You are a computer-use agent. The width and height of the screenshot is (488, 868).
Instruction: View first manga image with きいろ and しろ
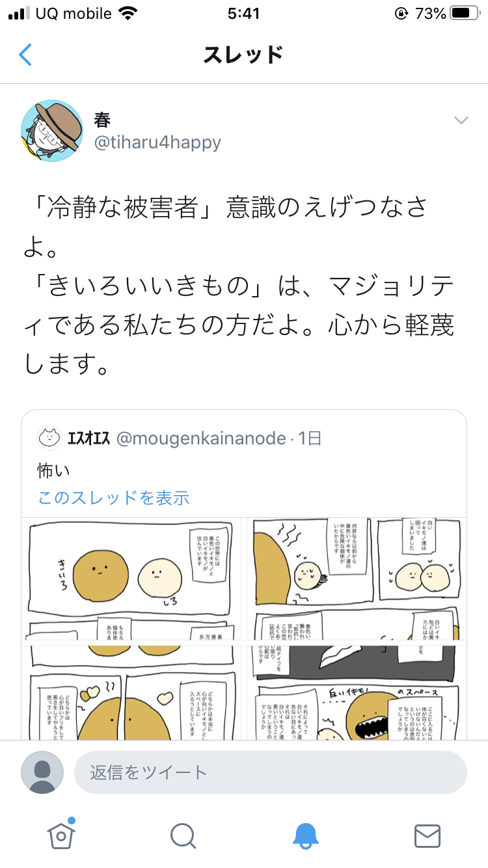click(x=131, y=579)
